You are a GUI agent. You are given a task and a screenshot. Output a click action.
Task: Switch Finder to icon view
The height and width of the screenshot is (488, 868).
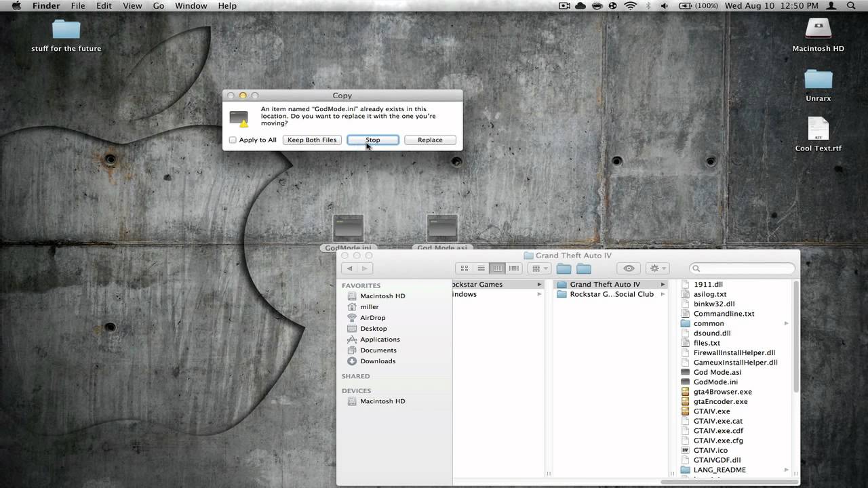465,268
